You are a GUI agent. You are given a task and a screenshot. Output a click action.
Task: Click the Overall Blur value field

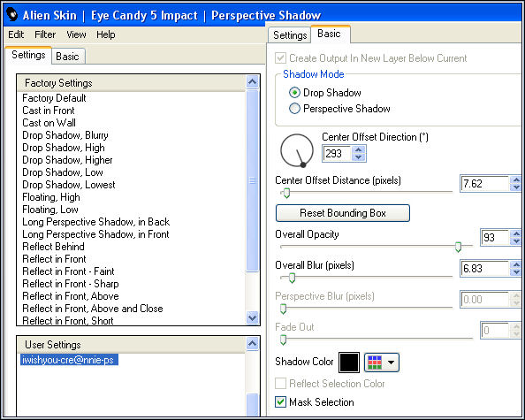point(485,269)
